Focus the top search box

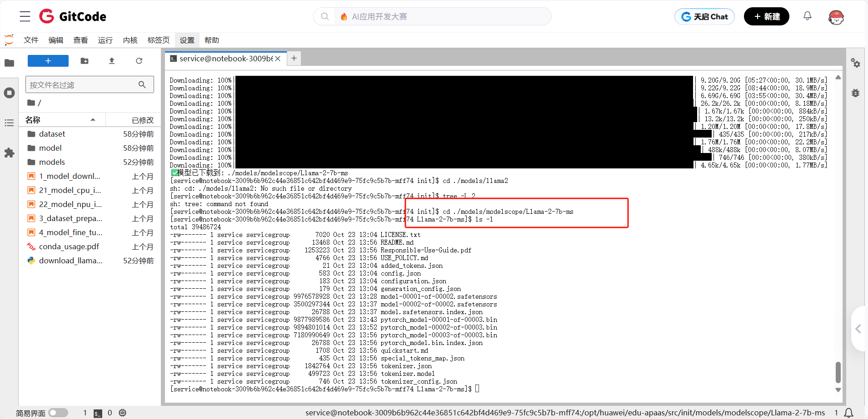pos(432,16)
